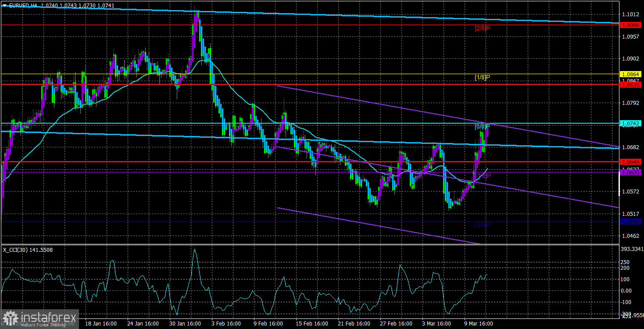Select the yellow 1.0864 price tag

631,74
